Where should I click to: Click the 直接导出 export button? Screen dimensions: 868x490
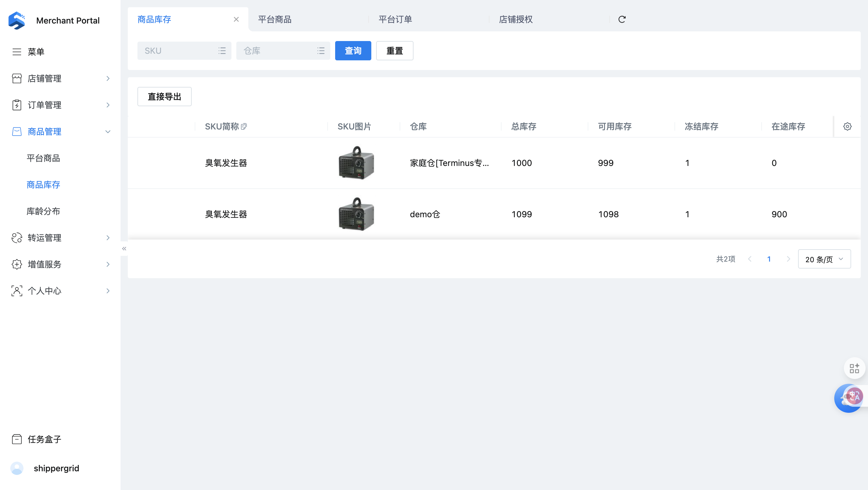click(164, 97)
